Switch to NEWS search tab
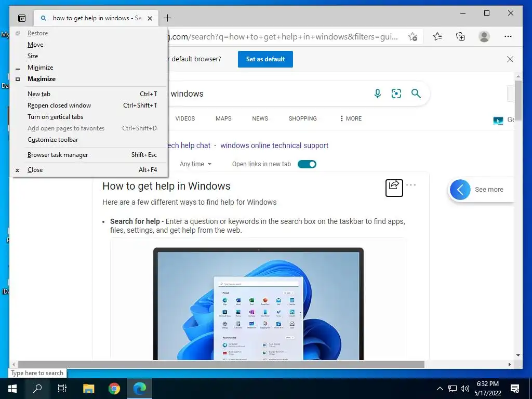Image resolution: width=532 pixels, height=399 pixels. tap(260, 118)
